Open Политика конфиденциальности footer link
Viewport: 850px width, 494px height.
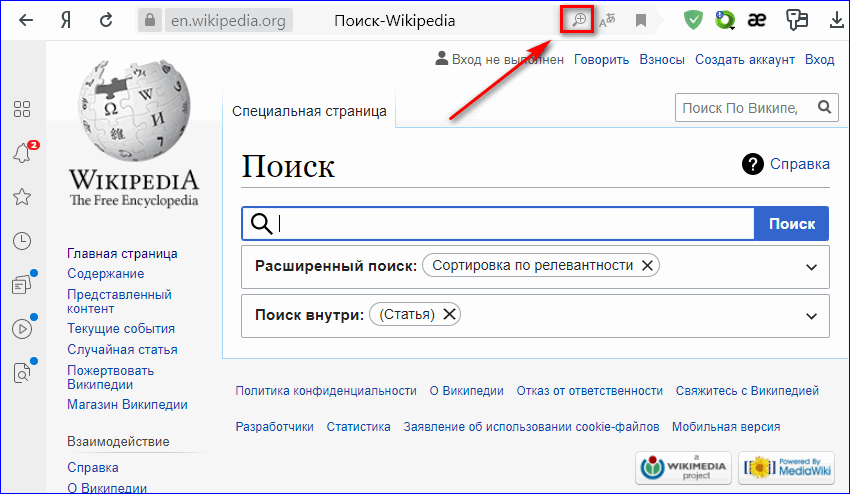pyautogui.click(x=326, y=390)
